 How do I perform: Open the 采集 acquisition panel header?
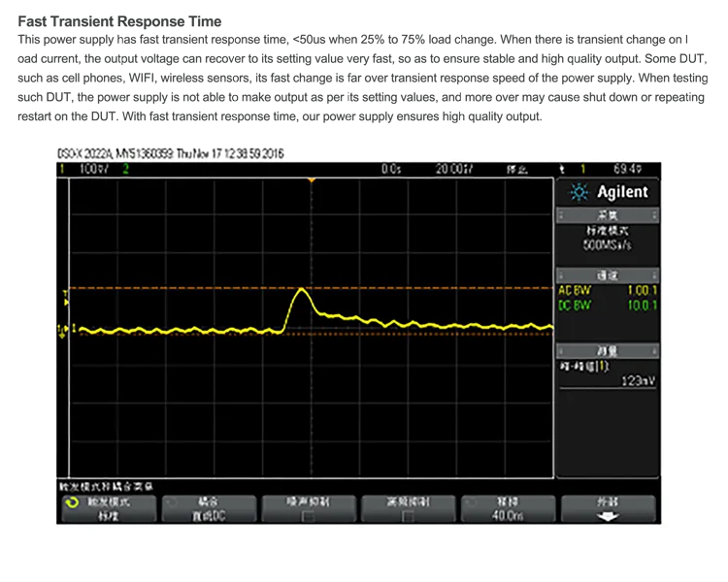click(x=607, y=214)
